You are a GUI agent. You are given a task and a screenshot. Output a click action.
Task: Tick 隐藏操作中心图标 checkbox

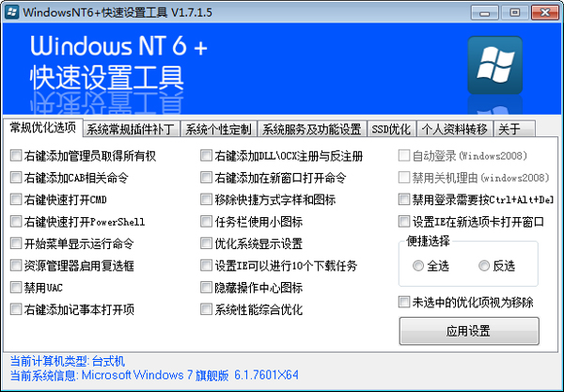[206, 288]
